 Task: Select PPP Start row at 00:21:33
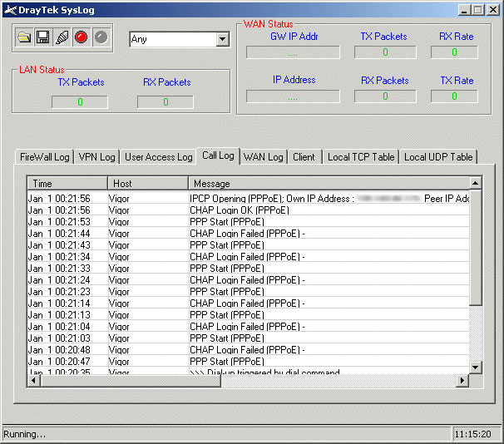pyautogui.click(x=248, y=269)
